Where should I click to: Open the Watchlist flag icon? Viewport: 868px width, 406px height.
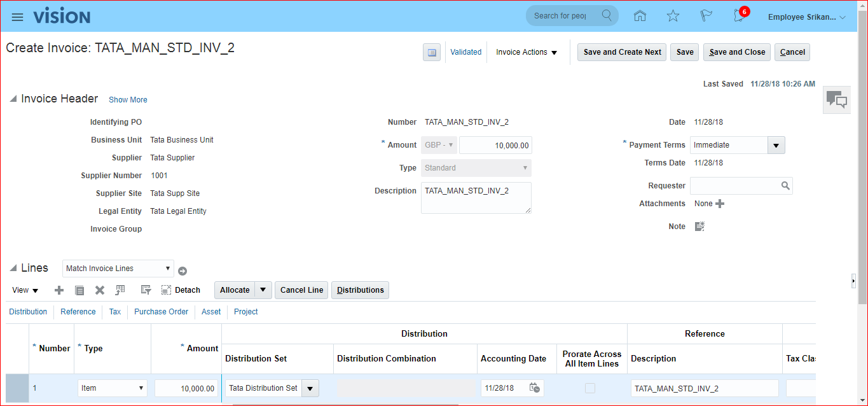(706, 17)
